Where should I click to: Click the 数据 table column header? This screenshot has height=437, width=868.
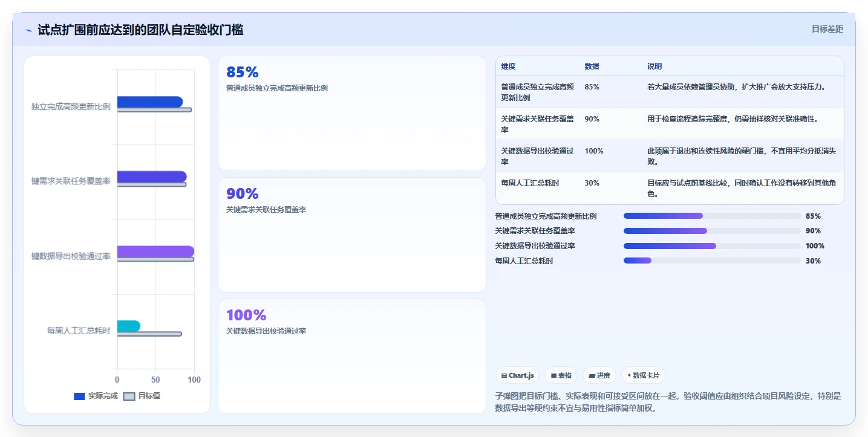coord(592,66)
